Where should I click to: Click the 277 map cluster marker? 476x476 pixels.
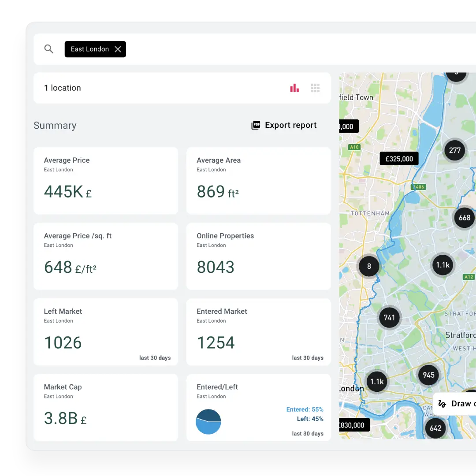[x=454, y=150]
